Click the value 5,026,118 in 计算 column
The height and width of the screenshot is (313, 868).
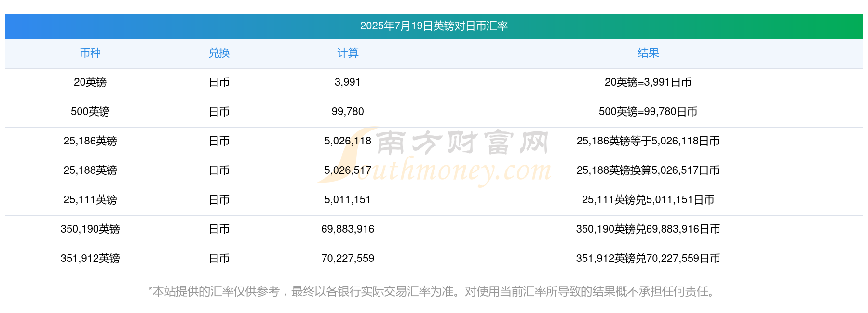(348, 141)
